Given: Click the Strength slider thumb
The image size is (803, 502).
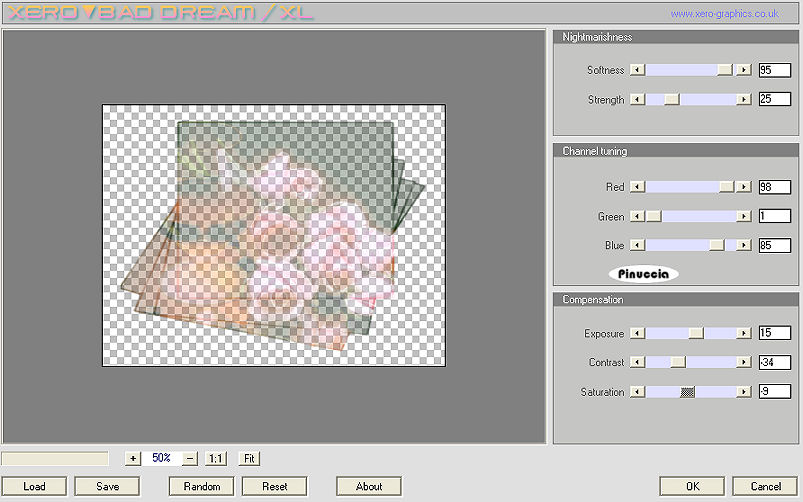Looking at the screenshot, I should (671, 99).
